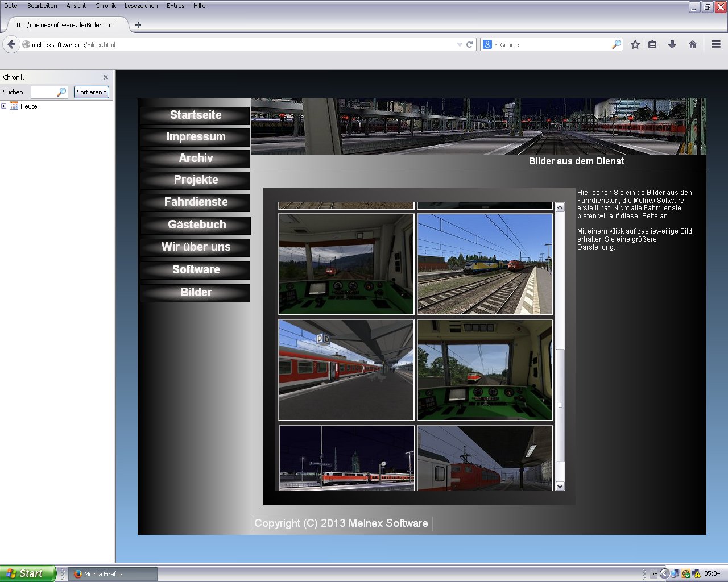Open the search engine dropdown arrow
Image resolution: width=728 pixels, height=582 pixels.
[x=495, y=44]
